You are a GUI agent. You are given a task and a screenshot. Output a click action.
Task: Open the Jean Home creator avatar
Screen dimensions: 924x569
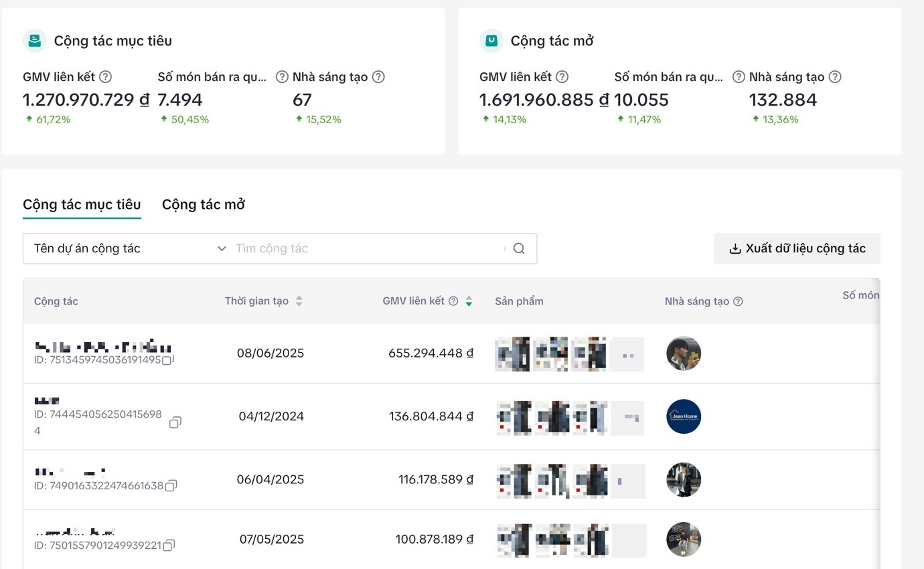point(684,416)
